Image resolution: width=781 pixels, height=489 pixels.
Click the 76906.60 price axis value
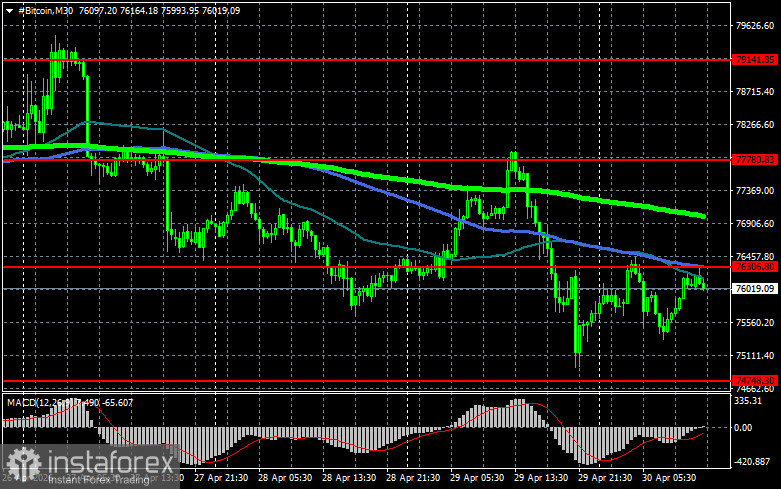click(755, 224)
